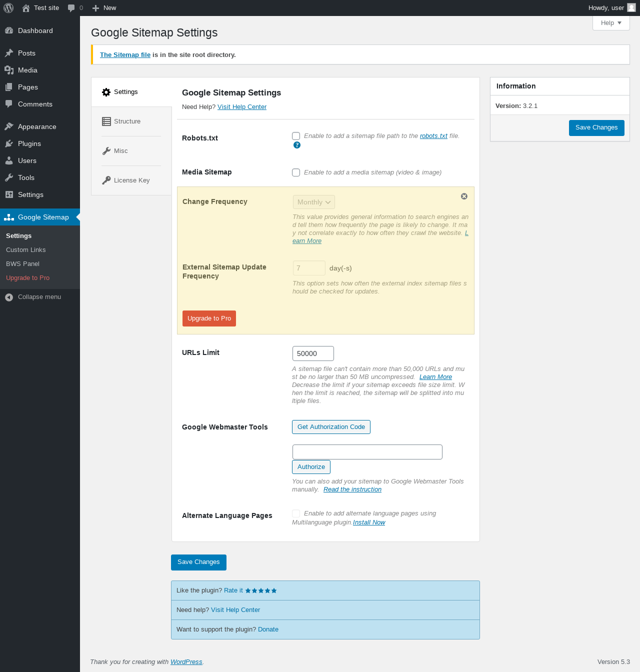Screen dimensions: 640x672
Task: Click the five-star rating icons
Action: (x=261, y=590)
